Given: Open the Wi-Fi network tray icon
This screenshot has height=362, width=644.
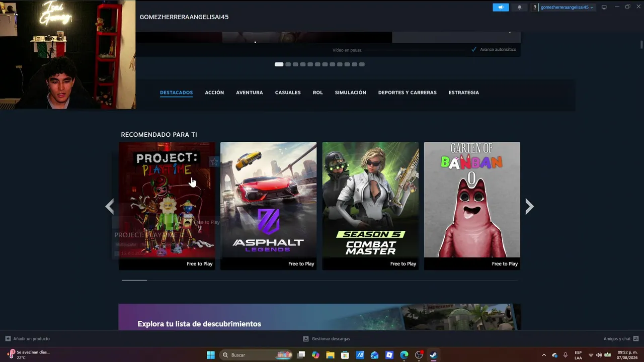Looking at the screenshot, I should (x=591, y=355).
